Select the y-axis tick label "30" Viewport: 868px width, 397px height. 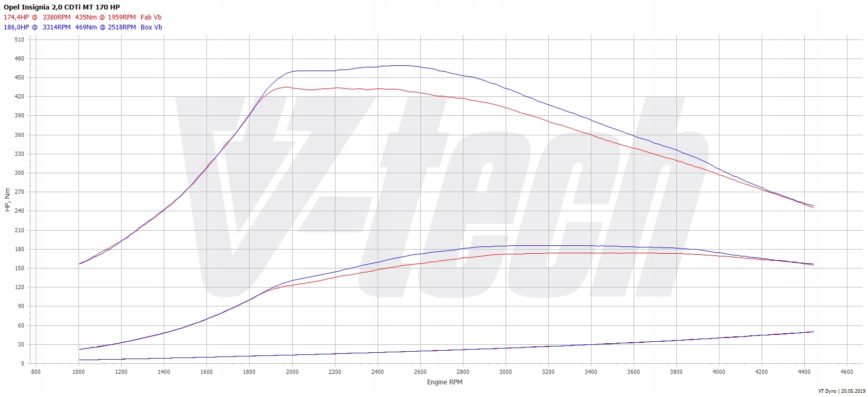point(21,344)
